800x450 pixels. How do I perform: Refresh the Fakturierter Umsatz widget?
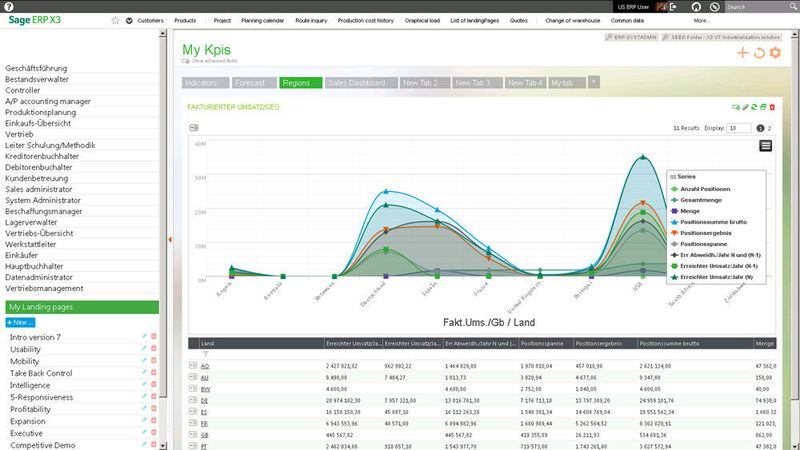754,107
